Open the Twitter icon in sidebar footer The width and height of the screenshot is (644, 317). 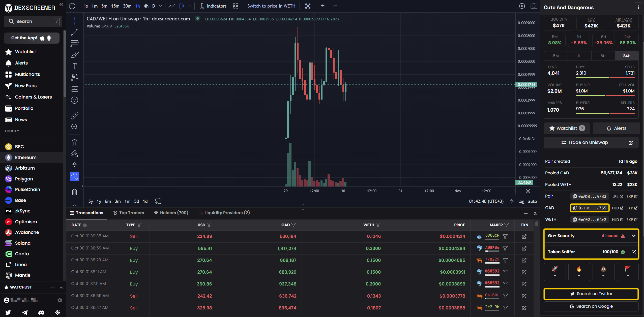(8, 312)
